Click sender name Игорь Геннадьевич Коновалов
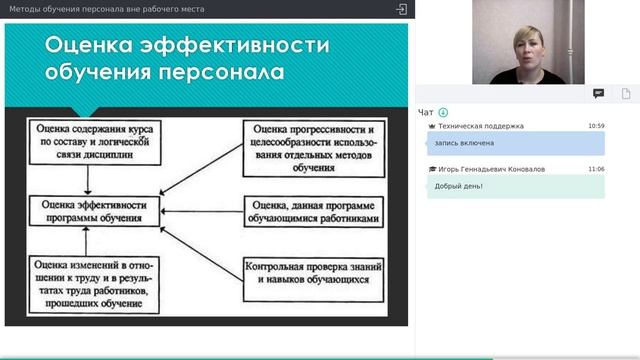 pos(491,169)
